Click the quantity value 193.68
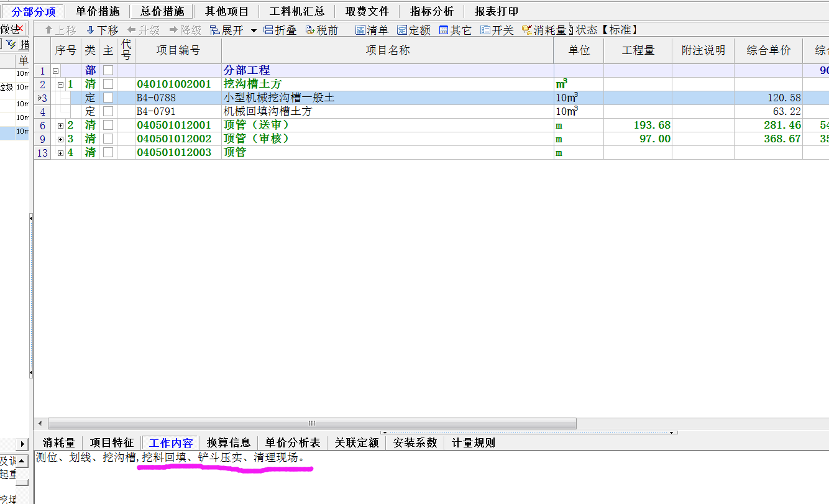This screenshot has height=504, width=829. tap(652, 125)
